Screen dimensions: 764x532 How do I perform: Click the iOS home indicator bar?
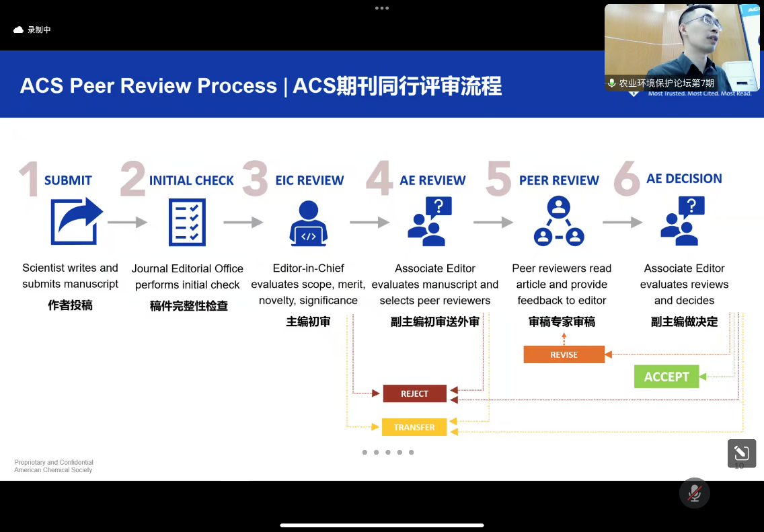[x=382, y=525]
